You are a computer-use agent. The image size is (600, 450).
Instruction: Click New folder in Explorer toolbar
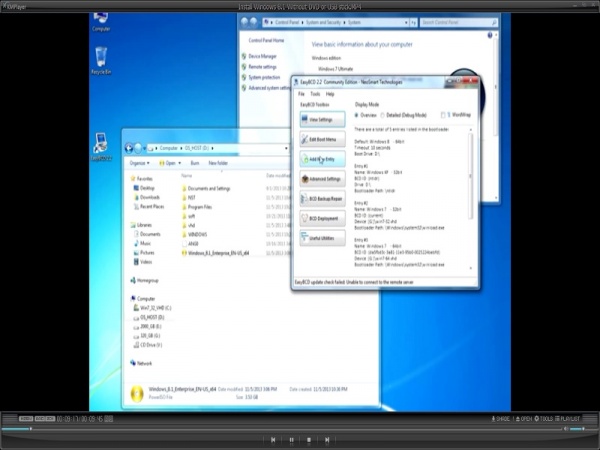pos(218,163)
